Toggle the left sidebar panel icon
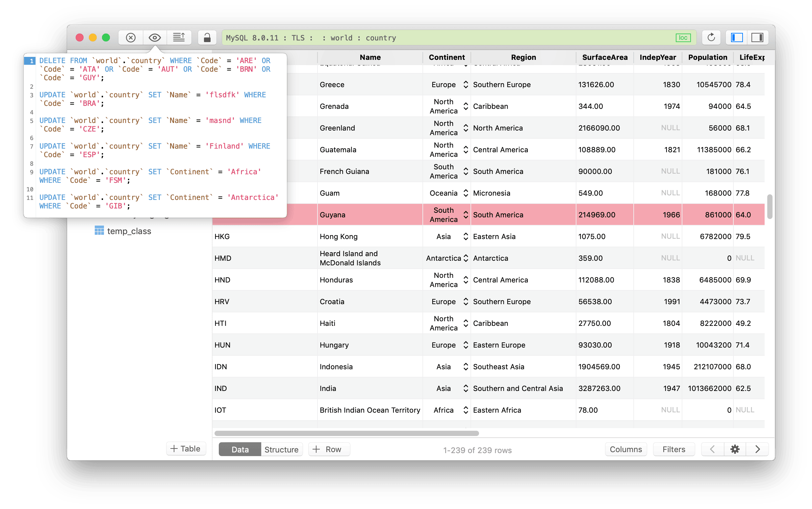 coord(737,38)
